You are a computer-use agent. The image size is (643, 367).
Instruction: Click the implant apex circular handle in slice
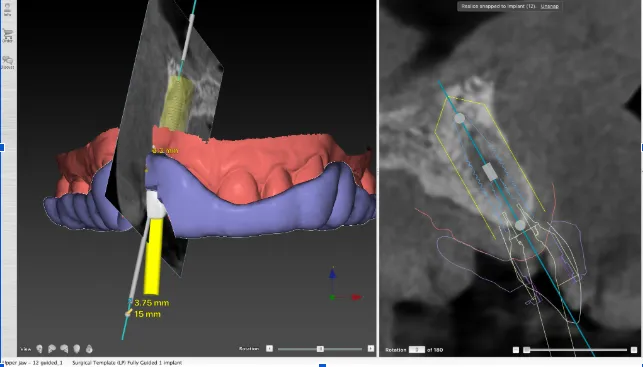(x=460, y=119)
